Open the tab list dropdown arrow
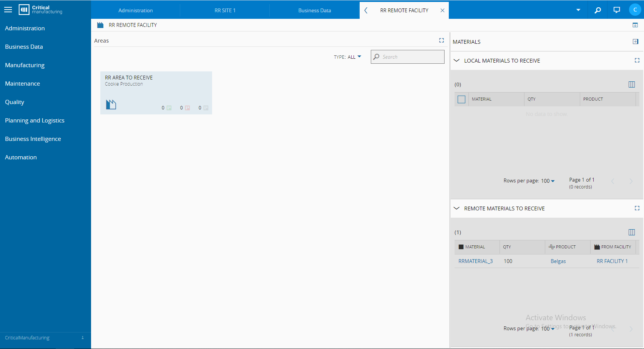This screenshot has height=349, width=644. coord(578,10)
